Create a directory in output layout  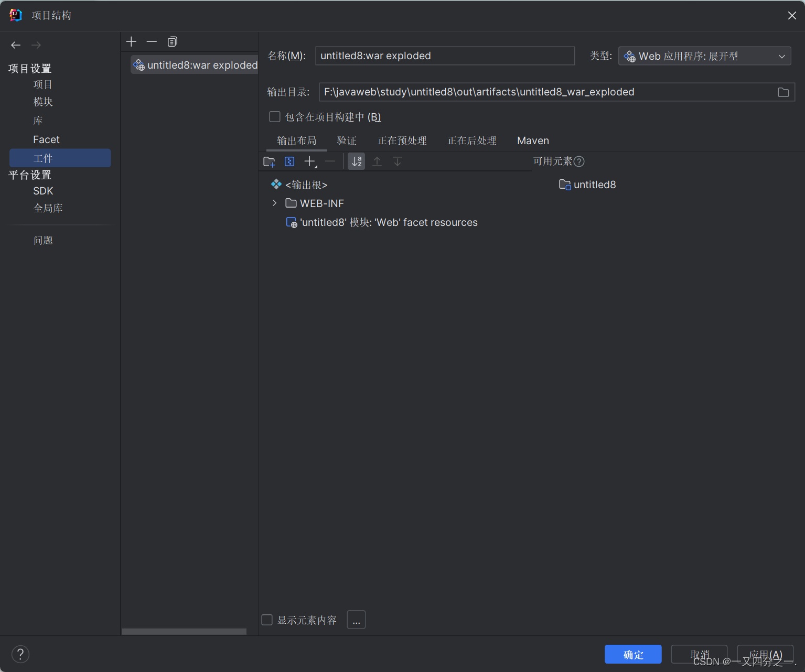pos(269,161)
